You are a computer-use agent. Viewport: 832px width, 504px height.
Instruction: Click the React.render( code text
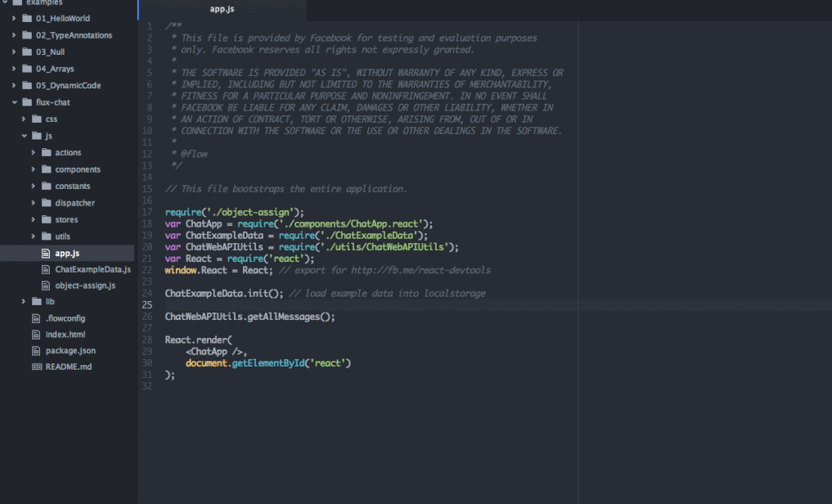pyautogui.click(x=199, y=340)
